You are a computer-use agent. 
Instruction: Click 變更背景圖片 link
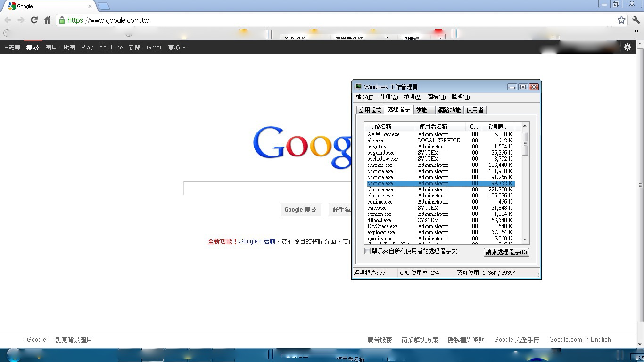tap(74, 340)
